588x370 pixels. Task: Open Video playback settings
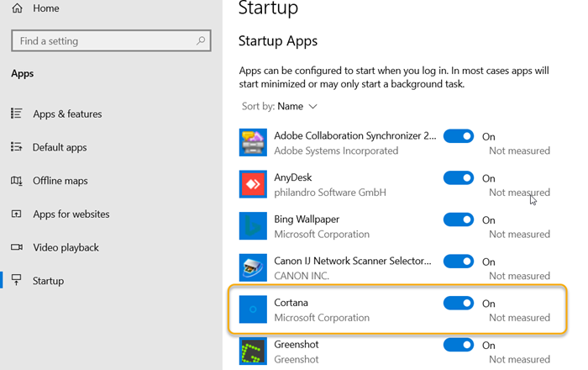66,247
